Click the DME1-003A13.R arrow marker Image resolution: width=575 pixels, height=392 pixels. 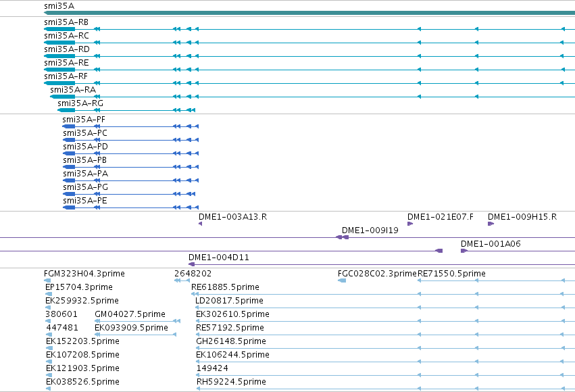click(200, 224)
